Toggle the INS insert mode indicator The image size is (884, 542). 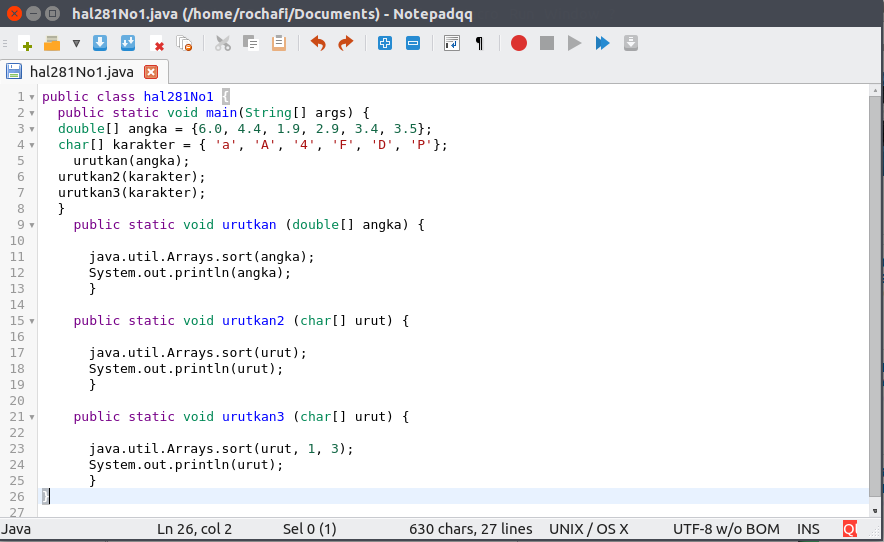point(808,529)
